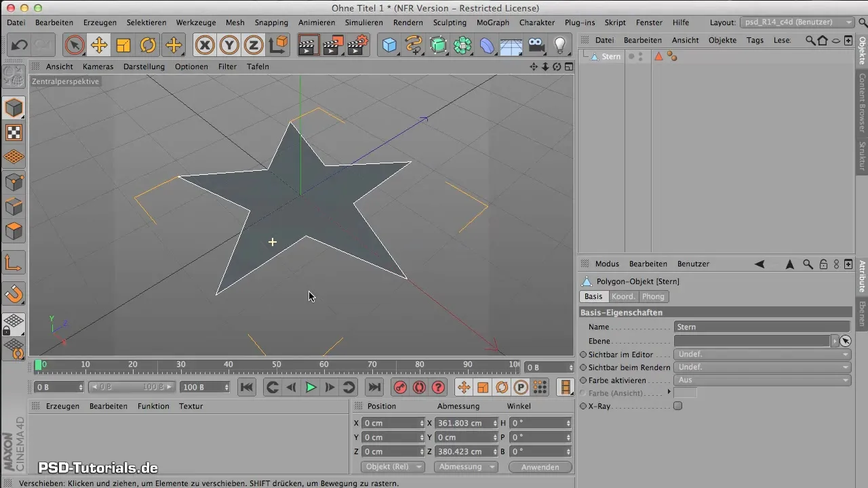868x488 pixels.
Task: Add a HyperNURBS generator object
Action: point(438,45)
